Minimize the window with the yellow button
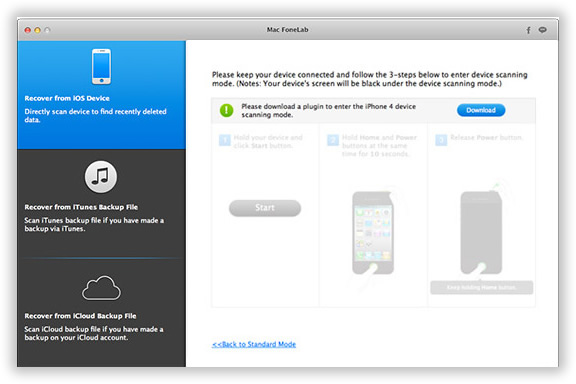Viewport: 576px width, 384px height. coord(37,30)
